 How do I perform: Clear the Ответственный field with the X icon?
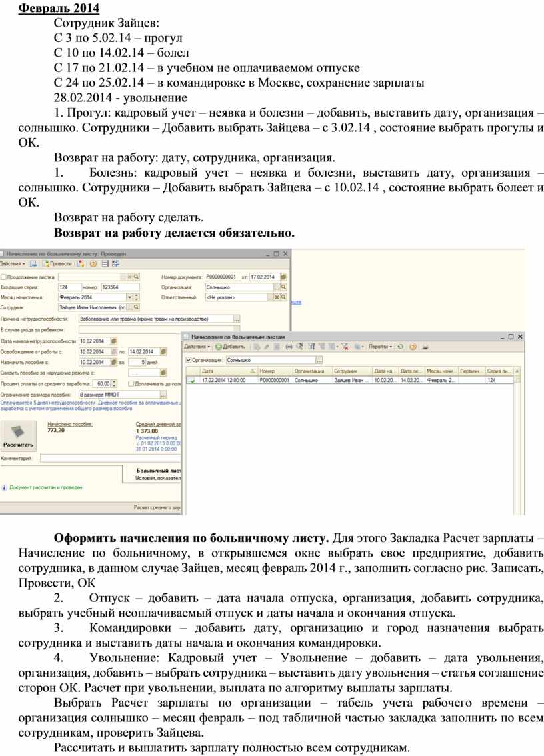(x=277, y=297)
